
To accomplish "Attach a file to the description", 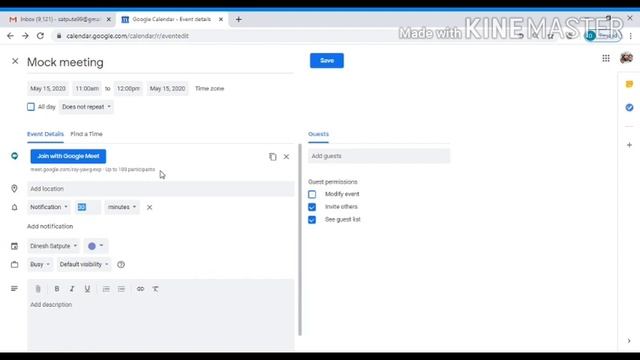I will (x=38, y=289).
